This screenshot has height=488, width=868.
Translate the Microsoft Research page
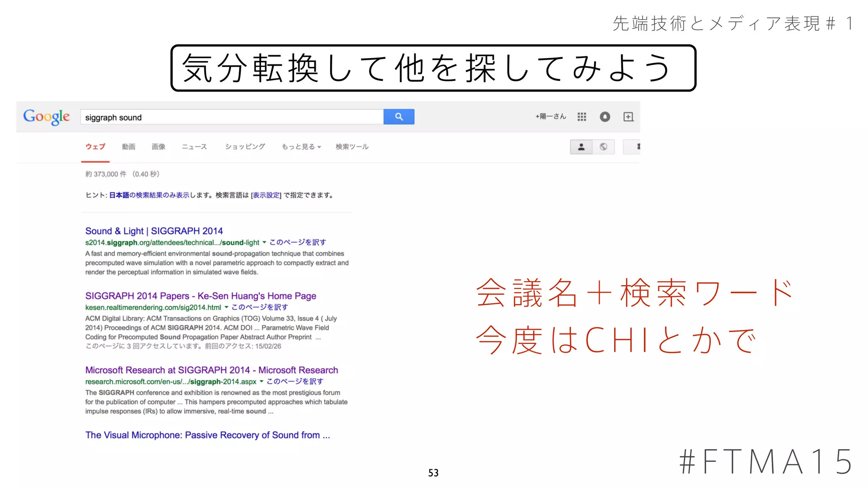pyautogui.click(x=295, y=381)
